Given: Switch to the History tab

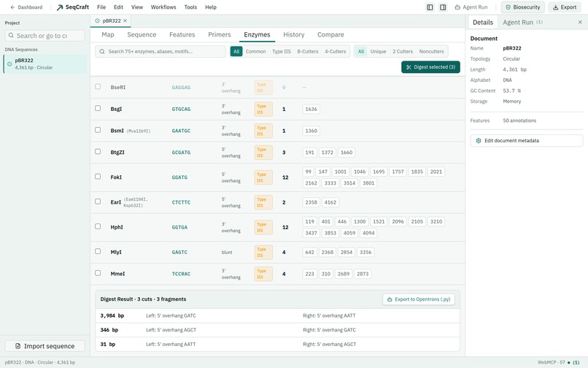Looking at the screenshot, I should [x=293, y=34].
